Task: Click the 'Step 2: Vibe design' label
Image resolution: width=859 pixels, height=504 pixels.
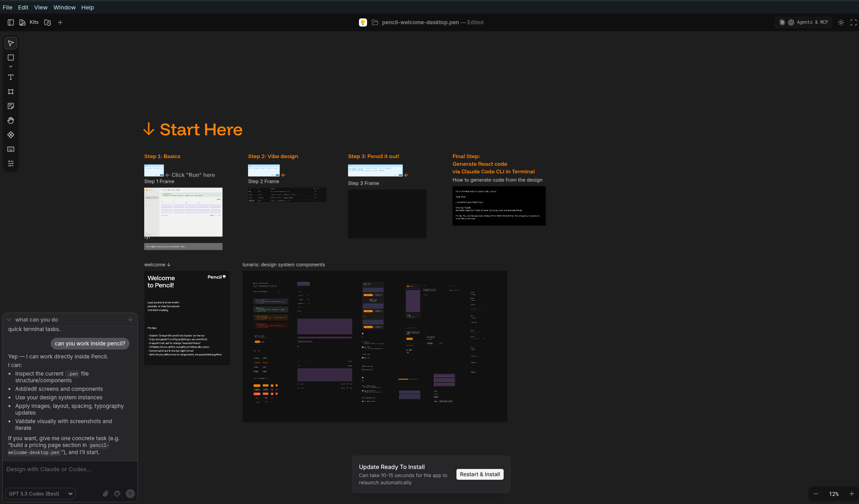Action: [273, 156]
